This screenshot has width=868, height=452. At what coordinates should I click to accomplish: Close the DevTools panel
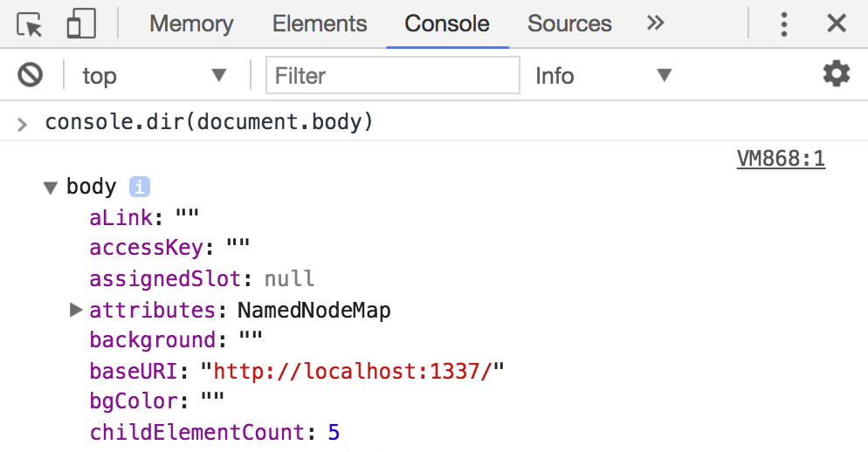(837, 24)
